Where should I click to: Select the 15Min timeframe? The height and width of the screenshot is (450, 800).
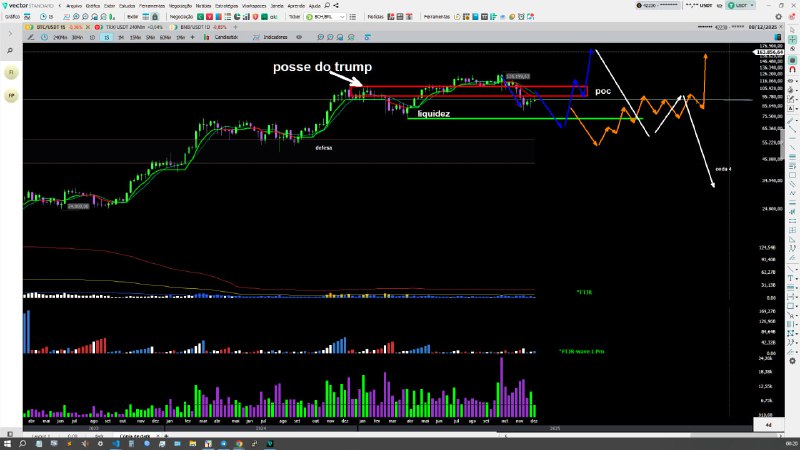click(x=135, y=36)
